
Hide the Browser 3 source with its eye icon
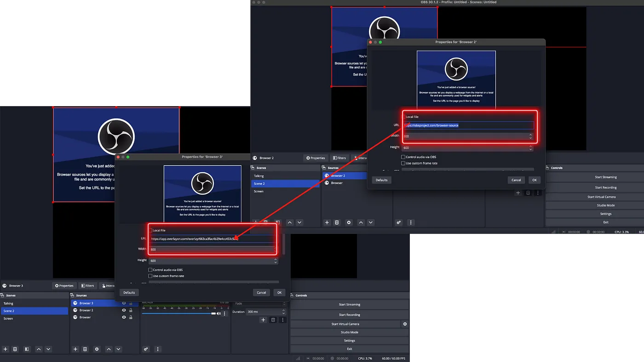coord(124,303)
